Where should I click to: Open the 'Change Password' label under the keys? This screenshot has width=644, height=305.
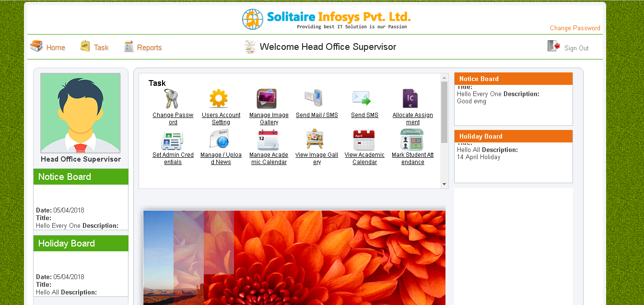tap(173, 118)
